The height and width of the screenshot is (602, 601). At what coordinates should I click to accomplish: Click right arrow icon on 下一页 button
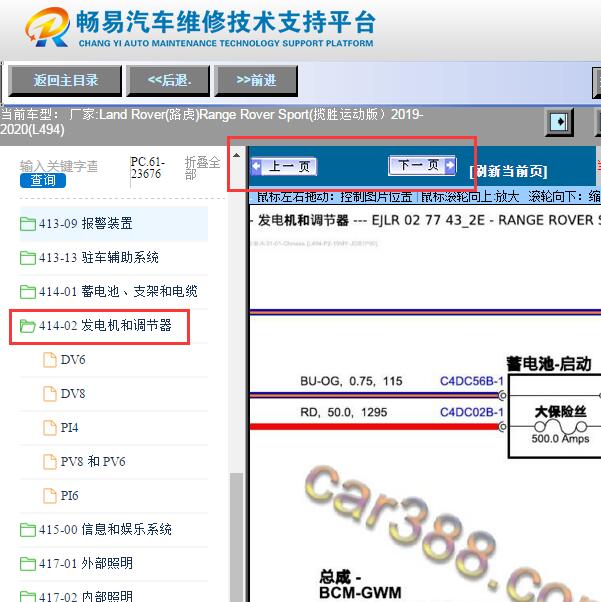pos(450,165)
